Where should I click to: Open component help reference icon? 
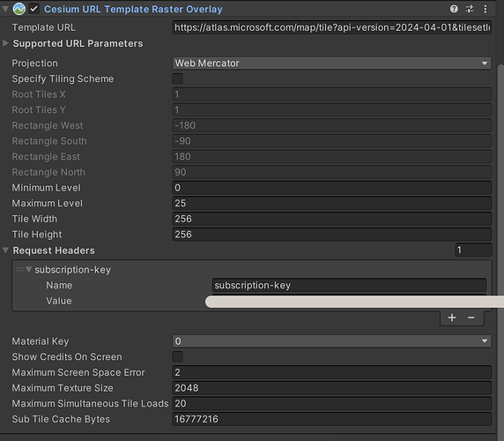pos(454,9)
